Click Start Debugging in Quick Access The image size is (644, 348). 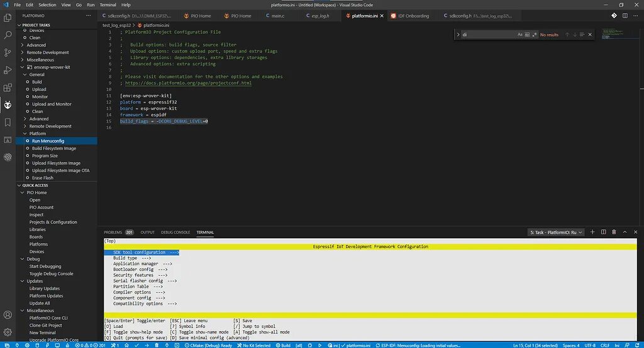(x=45, y=266)
